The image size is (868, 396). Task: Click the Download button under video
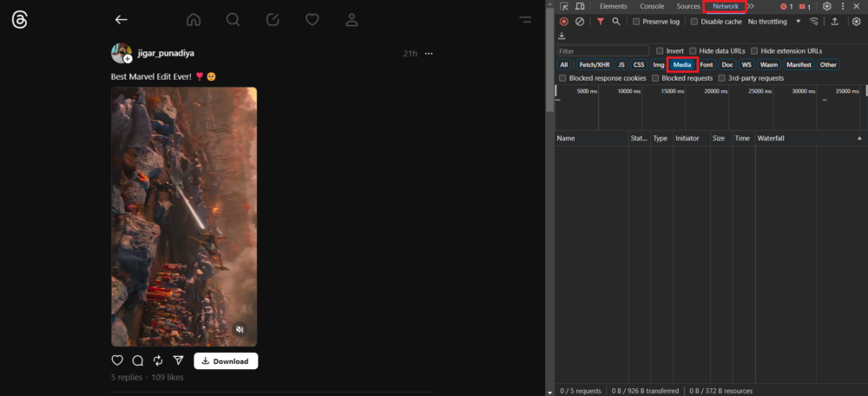point(226,361)
